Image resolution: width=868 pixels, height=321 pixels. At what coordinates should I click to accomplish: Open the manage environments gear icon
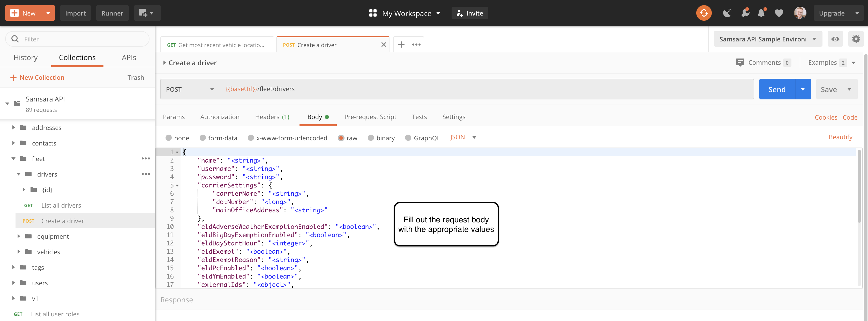856,39
